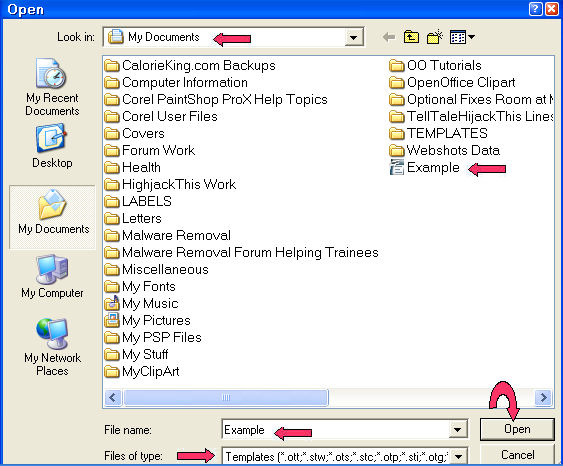
Task: Expand the Look in dropdown
Action: tap(353, 37)
